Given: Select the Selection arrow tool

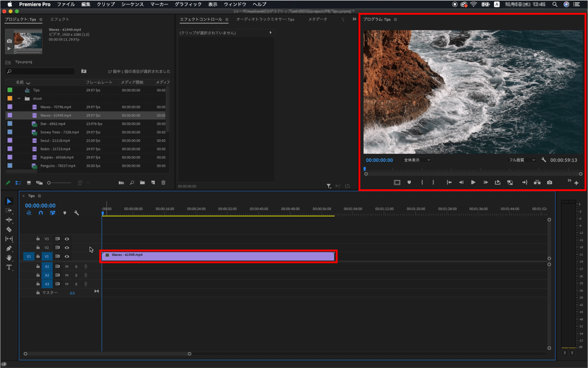Looking at the screenshot, I should point(9,201).
